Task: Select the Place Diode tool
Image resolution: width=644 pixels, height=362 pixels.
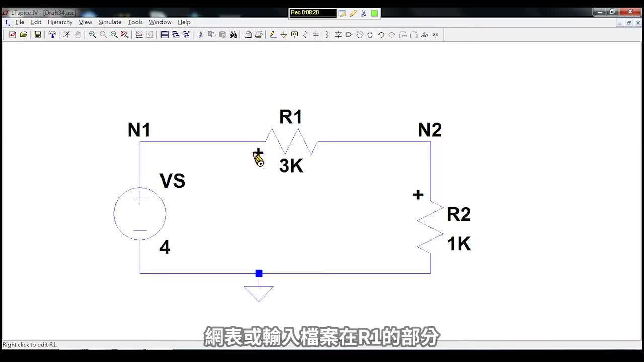Action: coord(338,35)
